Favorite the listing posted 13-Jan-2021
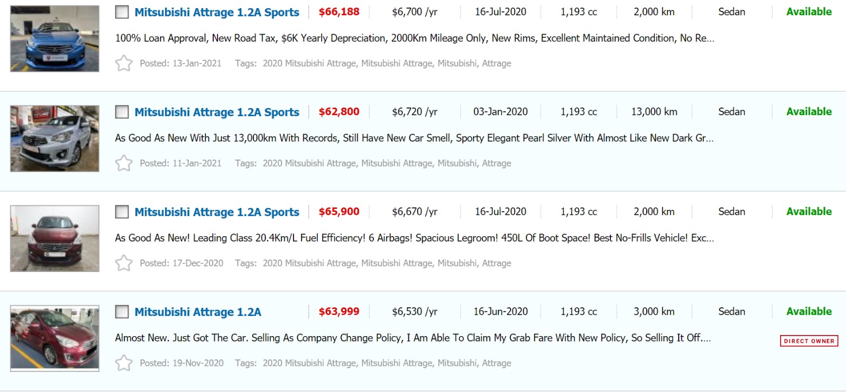Image resolution: width=868 pixels, height=392 pixels. [x=124, y=64]
